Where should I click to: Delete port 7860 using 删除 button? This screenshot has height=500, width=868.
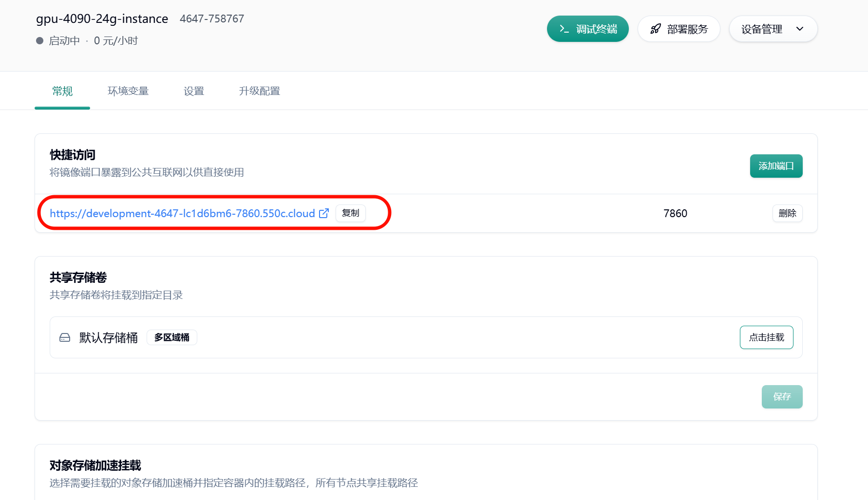coord(787,213)
